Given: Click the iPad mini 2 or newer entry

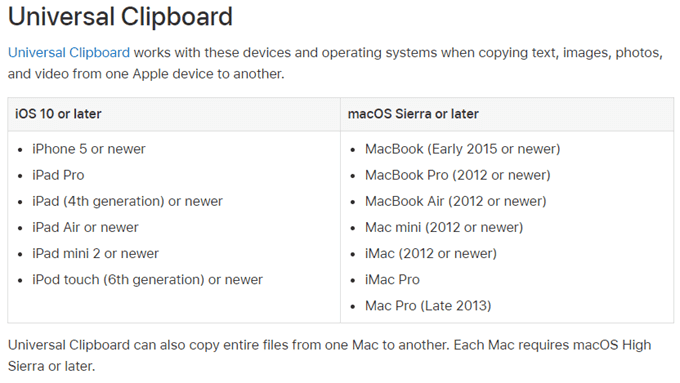Looking at the screenshot, I should click(95, 253).
